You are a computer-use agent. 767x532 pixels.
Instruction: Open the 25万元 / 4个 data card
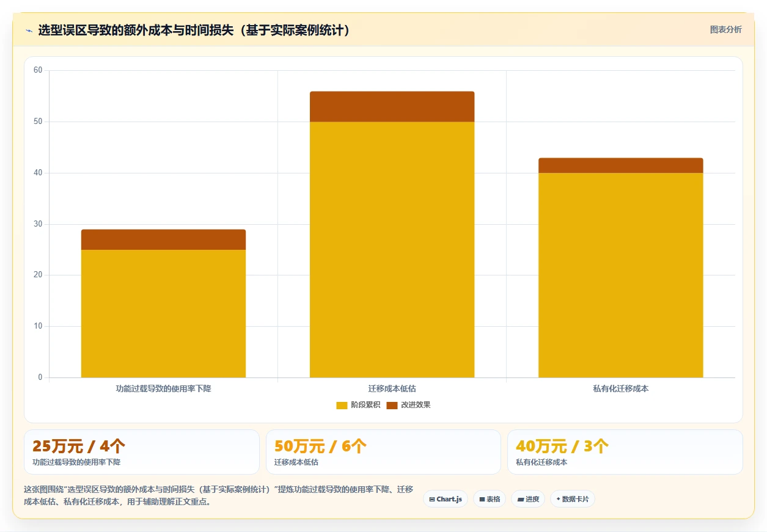click(x=141, y=452)
